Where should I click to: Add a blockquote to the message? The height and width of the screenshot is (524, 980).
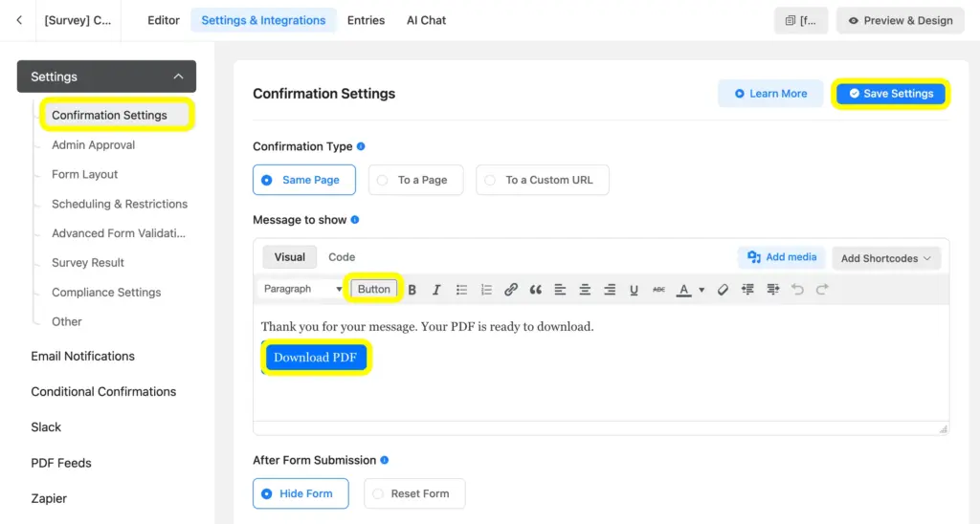[536, 289]
